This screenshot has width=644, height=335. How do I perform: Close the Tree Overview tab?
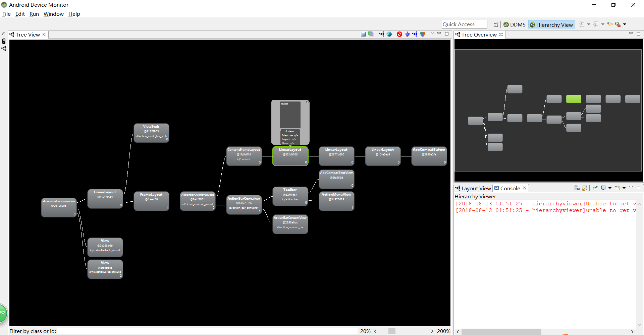501,35
